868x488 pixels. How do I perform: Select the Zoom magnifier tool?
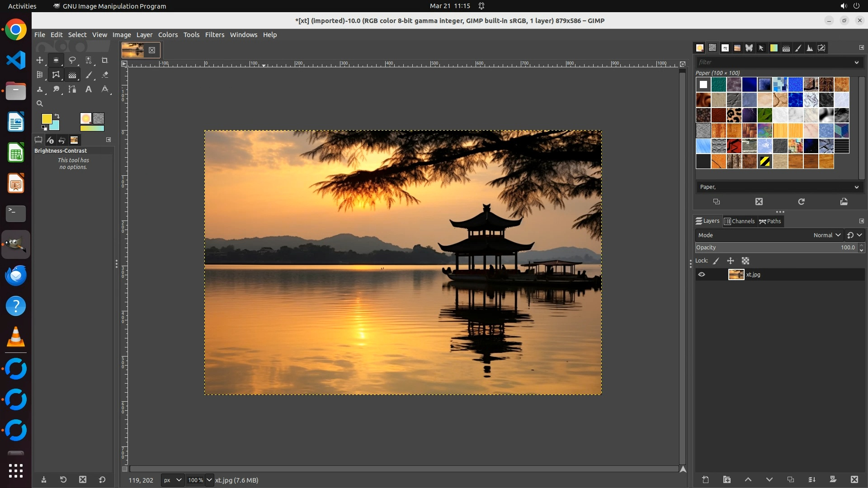coord(40,103)
